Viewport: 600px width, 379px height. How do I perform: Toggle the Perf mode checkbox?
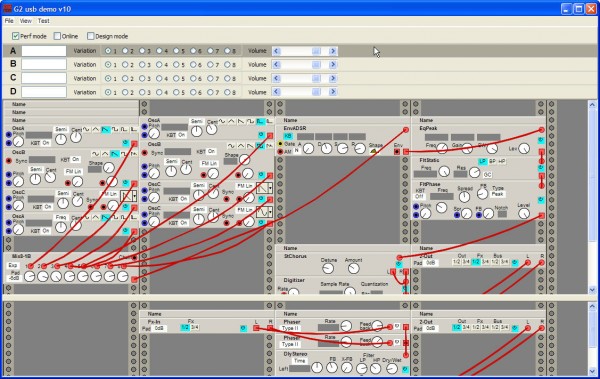(x=15, y=36)
